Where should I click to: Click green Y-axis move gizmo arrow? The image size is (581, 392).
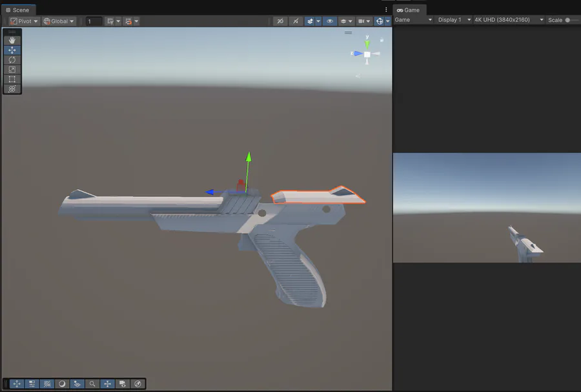[x=249, y=157]
